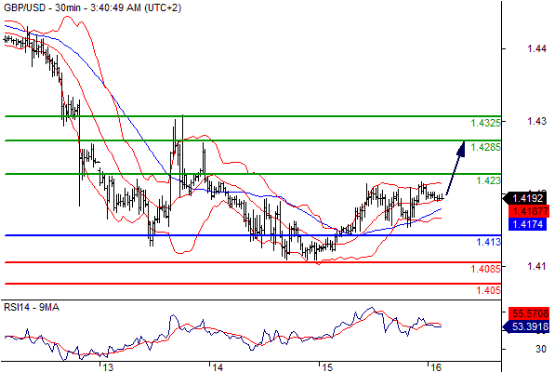Click the 1.41 price axis label

(x=537, y=266)
